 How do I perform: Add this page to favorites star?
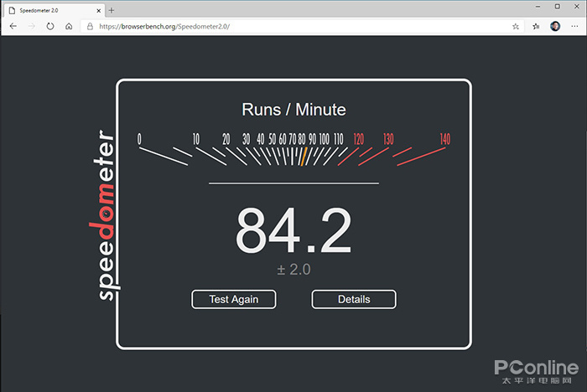click(516, 26)
